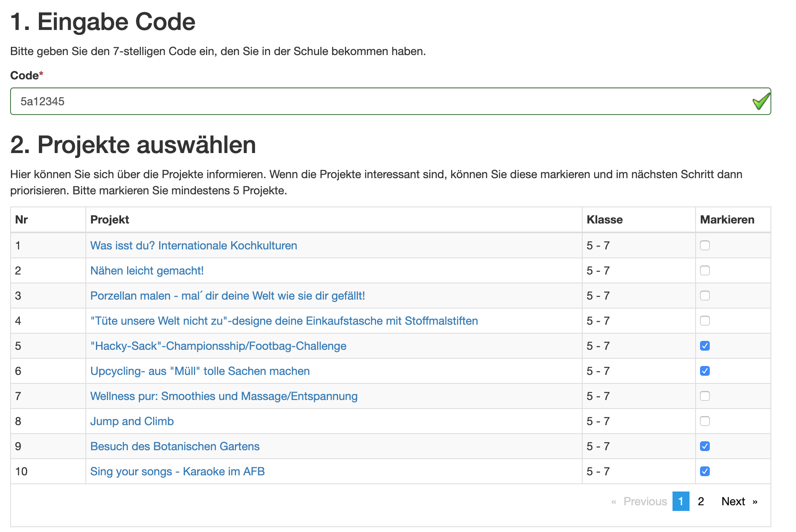Mark the 'Was isst du?' project checkbox

pyautogui.click(x=705, y=245)
